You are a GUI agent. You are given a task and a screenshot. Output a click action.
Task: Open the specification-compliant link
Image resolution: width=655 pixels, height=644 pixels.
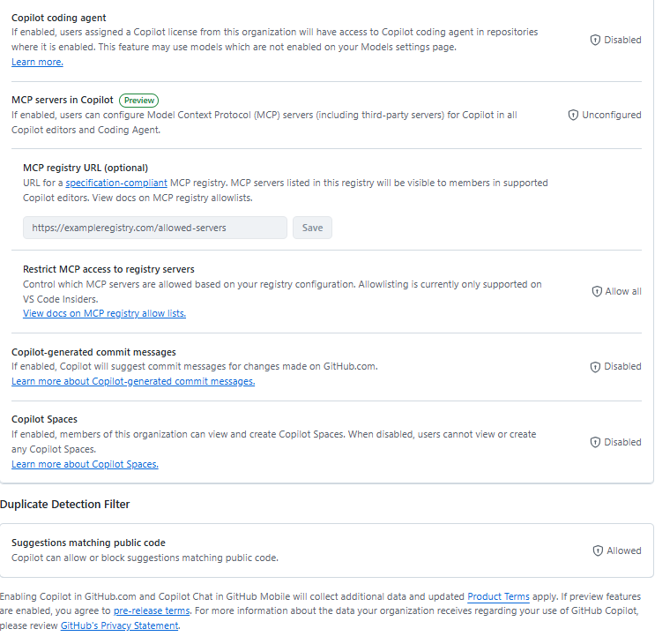point(116,183)
